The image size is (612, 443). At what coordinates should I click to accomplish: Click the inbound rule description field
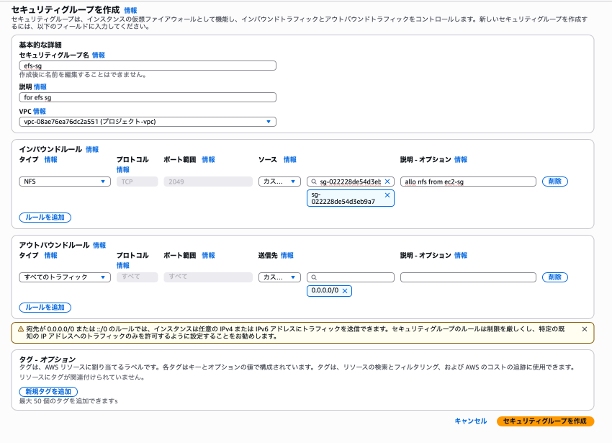[x=468, y=181]
